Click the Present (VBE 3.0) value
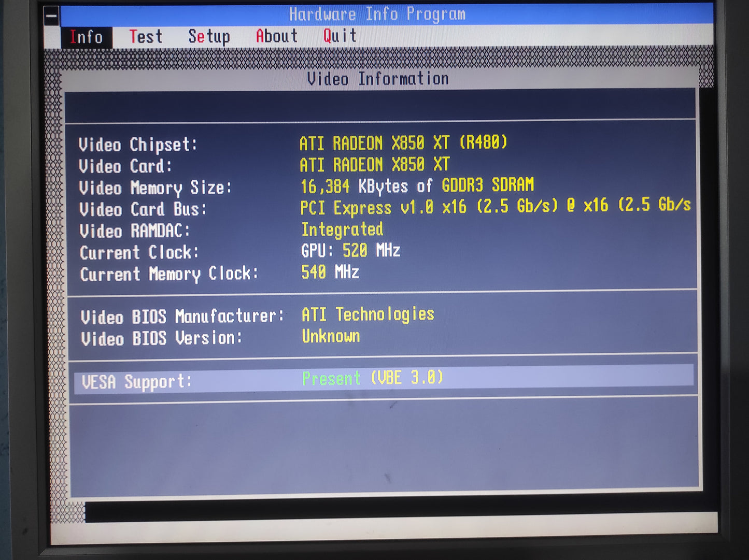This screenshot has width=749, height=560. click(373, 378)
